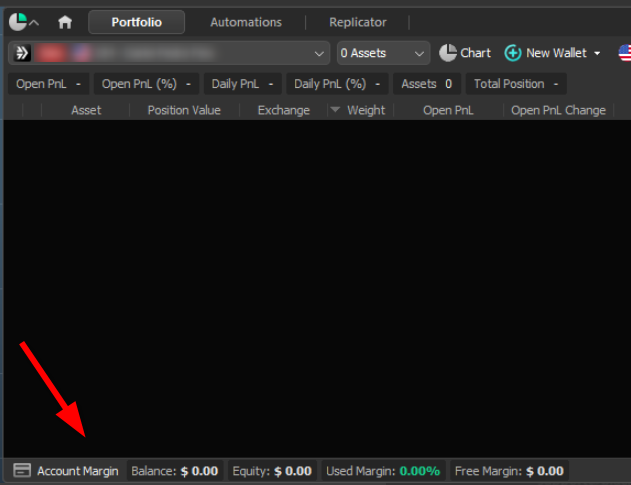Click the Assets 0 summary box
Viewport: 631px width, 485px height.
[x=427, y=84]
